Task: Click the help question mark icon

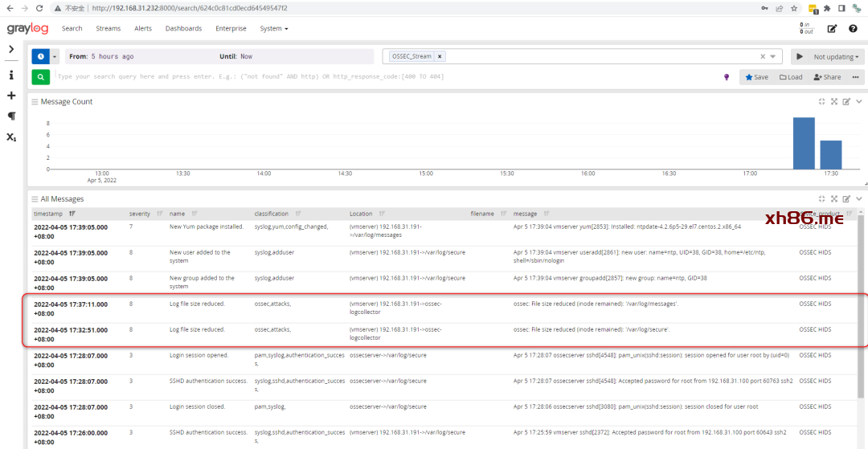Action: click(x=853, y=29)
